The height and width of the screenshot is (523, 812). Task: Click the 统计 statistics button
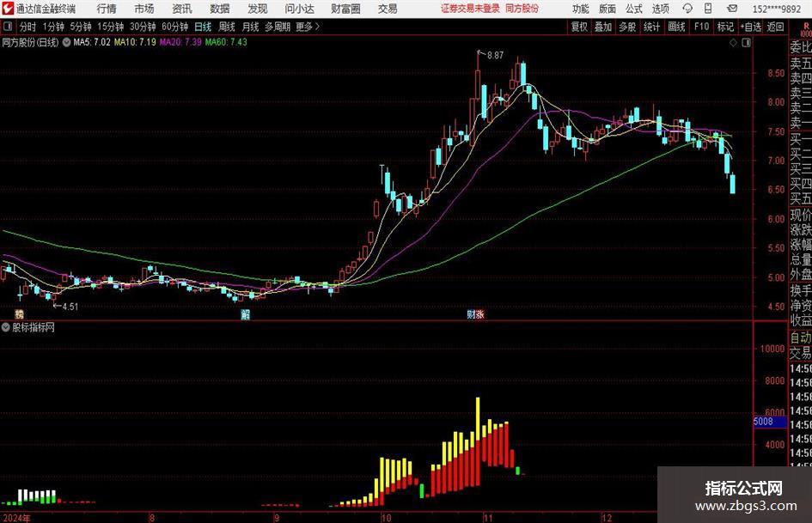(651, 27)
